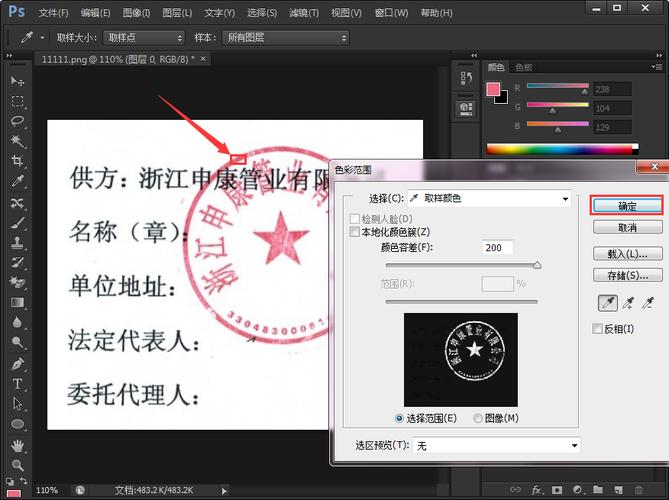Select the Eyedropper tool in toolbox
669x500 pixels.
(17, 181)
